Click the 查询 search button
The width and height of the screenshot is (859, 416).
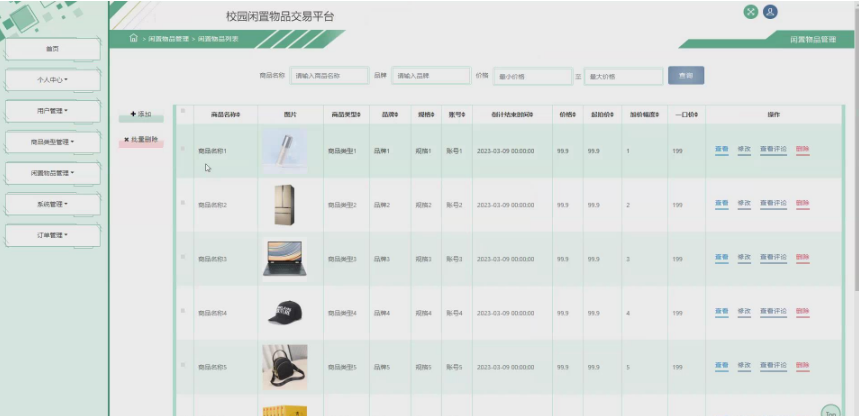pos(686,76)
